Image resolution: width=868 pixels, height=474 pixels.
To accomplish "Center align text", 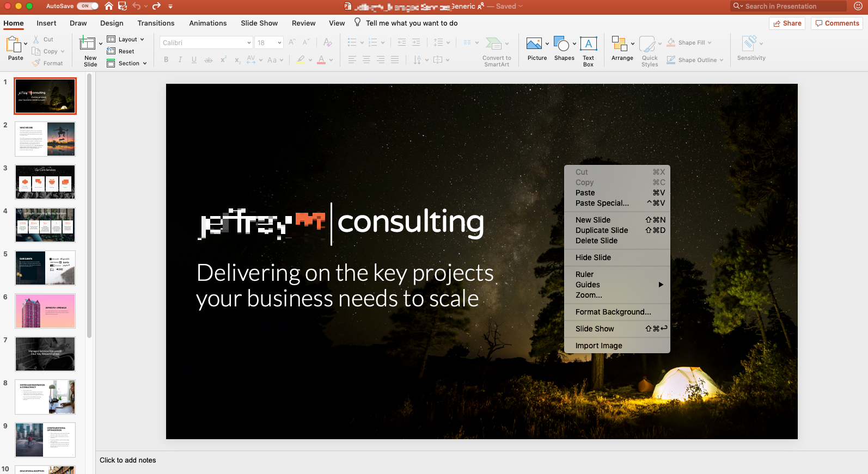I will click(x=366, y=60).
